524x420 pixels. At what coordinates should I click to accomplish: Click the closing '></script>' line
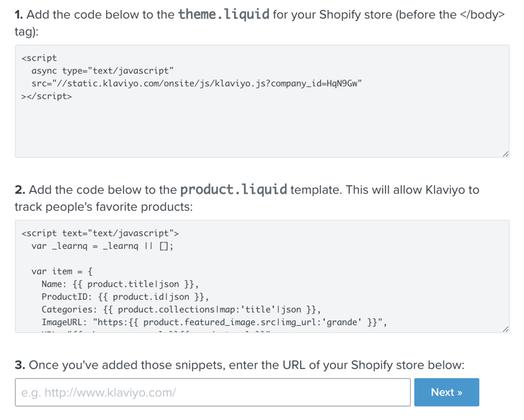tap(47, 96)
